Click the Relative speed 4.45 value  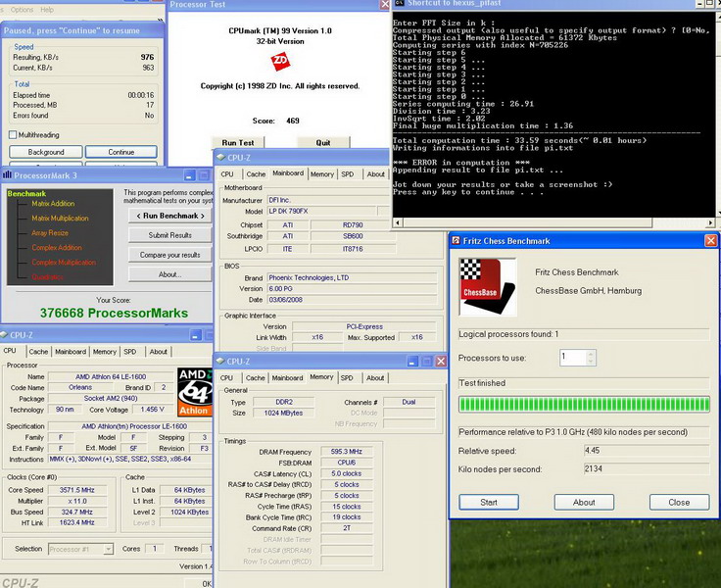click(646, 451)
